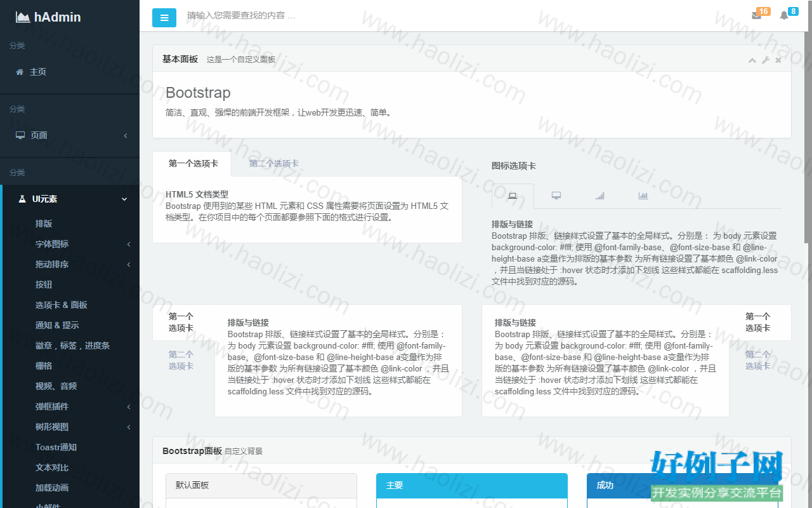
Task: Open the 主页 sidebar item
Action: point(70,72)
